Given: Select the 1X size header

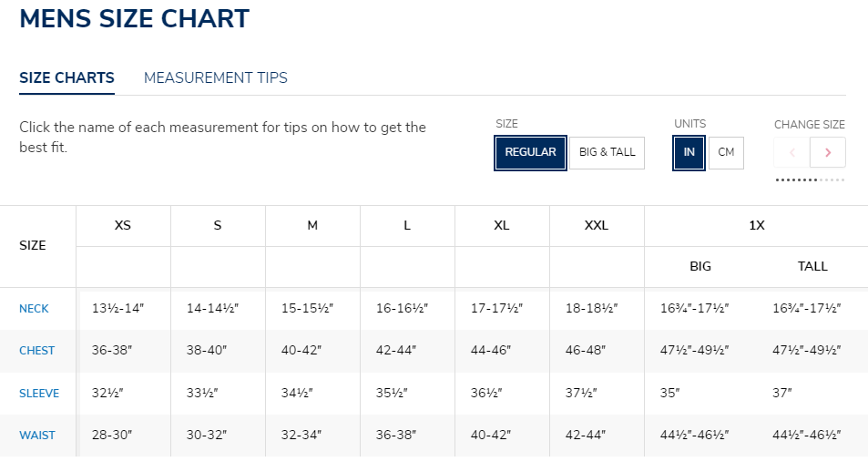Looking at the screenshot, I should 756,225.
